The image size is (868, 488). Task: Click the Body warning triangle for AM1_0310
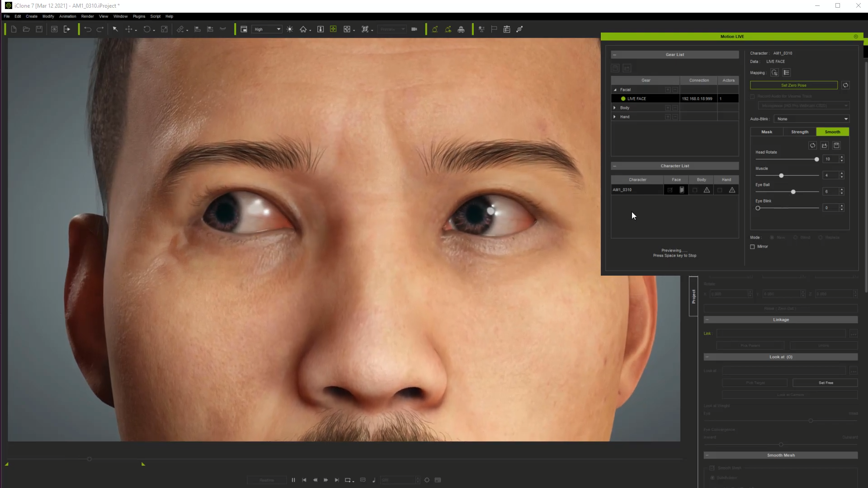707,190
